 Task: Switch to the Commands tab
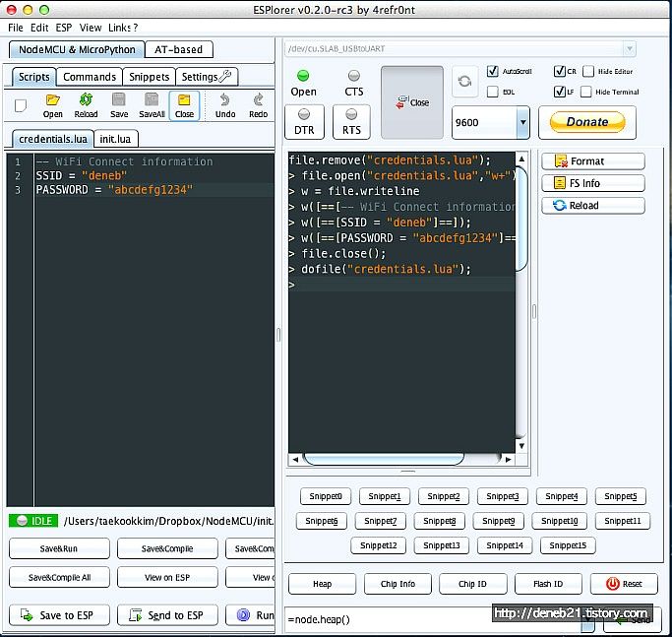coord(90,77)
